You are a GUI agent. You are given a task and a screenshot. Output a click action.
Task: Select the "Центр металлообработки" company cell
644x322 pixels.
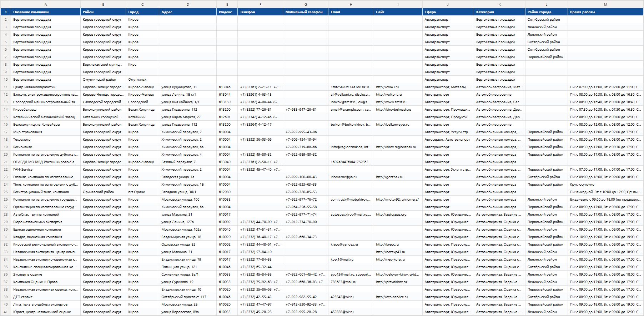click(x=46, y=87)
